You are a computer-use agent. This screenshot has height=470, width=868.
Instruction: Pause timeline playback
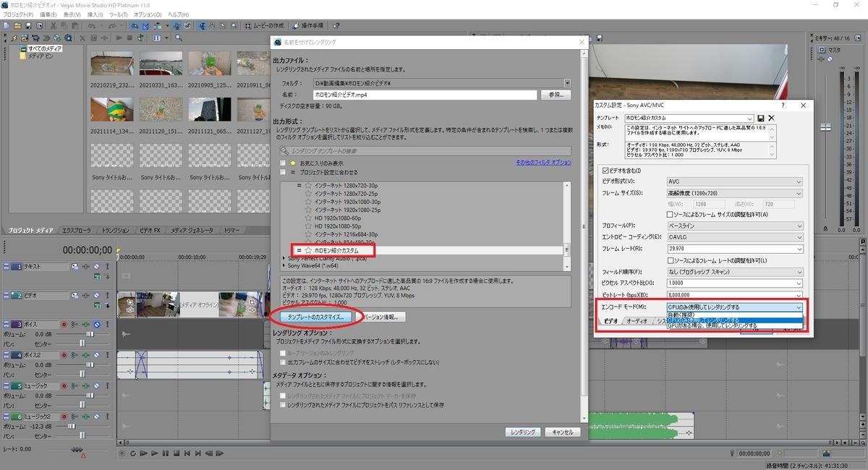click(x=166, y=453)
